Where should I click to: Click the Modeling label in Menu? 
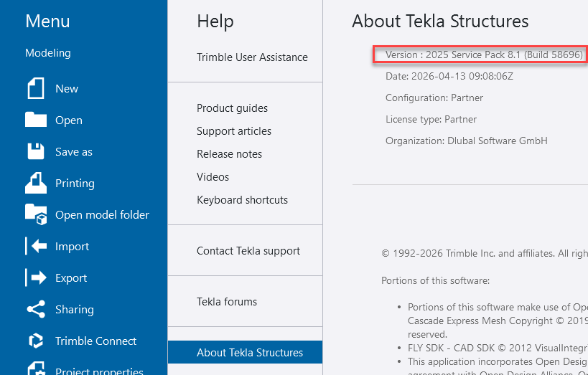pyautogui.click(x=48, y=53)
